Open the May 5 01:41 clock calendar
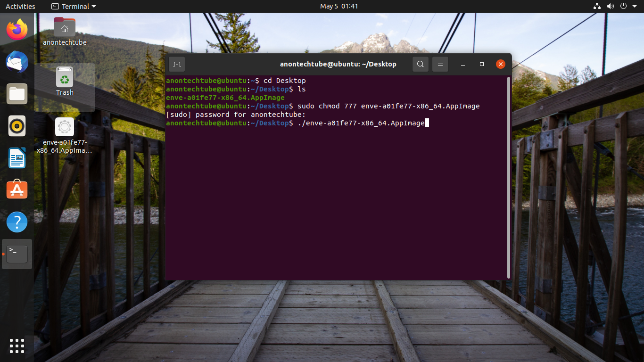The image size is (644, 362). [x=339, y=6]
